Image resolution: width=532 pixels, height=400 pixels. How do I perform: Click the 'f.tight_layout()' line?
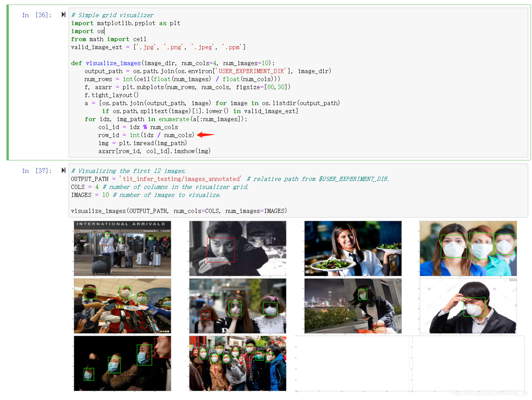click(112, 95)
